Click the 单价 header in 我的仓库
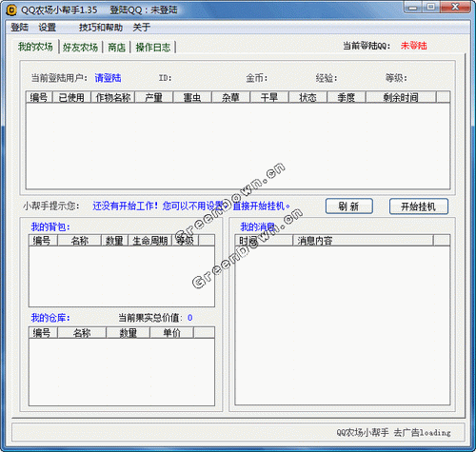Screen dimensions: 476x452 (x=171, y=333)
